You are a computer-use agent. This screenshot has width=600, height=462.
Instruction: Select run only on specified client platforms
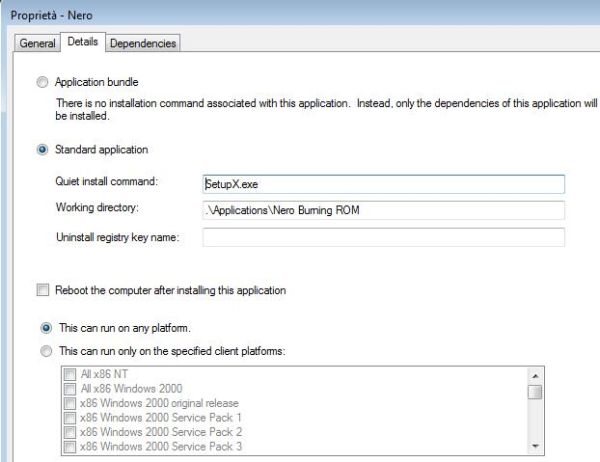(46, 351)
